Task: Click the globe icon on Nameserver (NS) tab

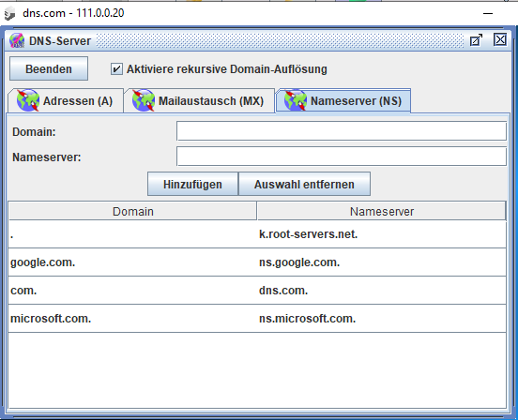Action: pos(296,100)
